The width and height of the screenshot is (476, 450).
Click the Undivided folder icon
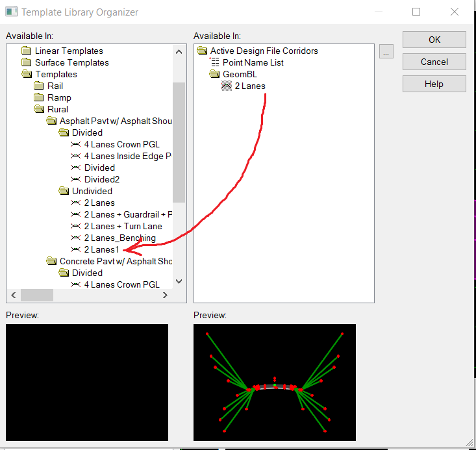coord(64,191)
